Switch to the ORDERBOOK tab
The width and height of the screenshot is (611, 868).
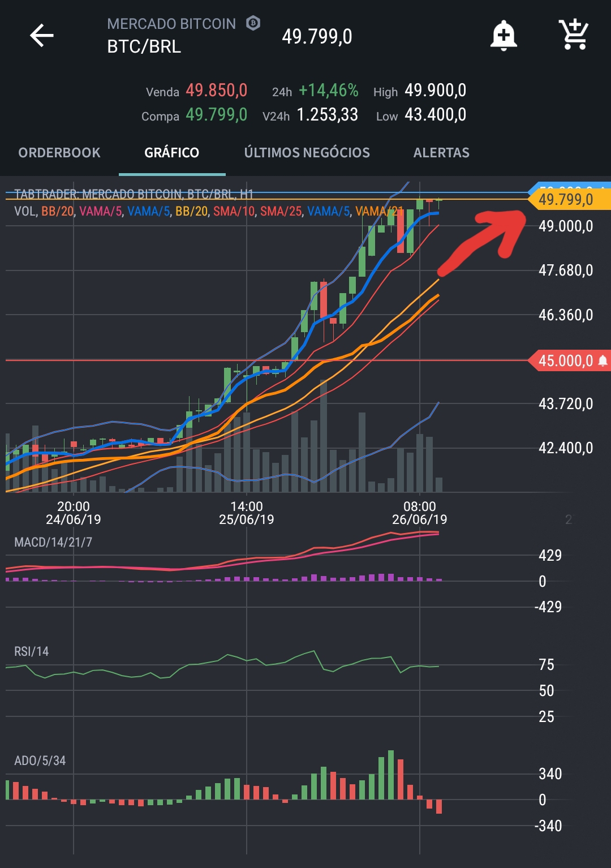click(x=59, y=153)
